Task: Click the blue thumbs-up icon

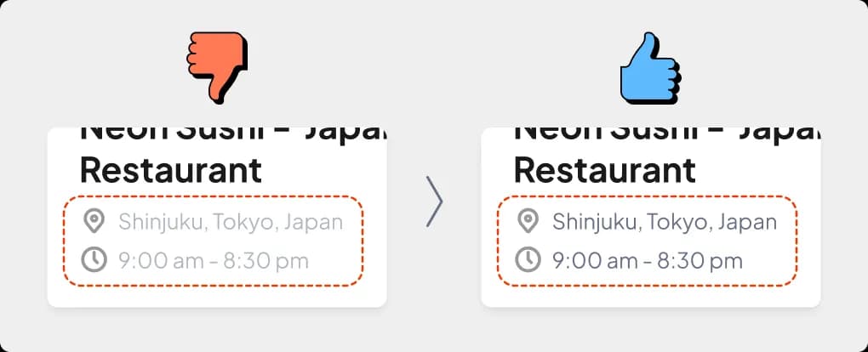Action: [x=651, y=67]
